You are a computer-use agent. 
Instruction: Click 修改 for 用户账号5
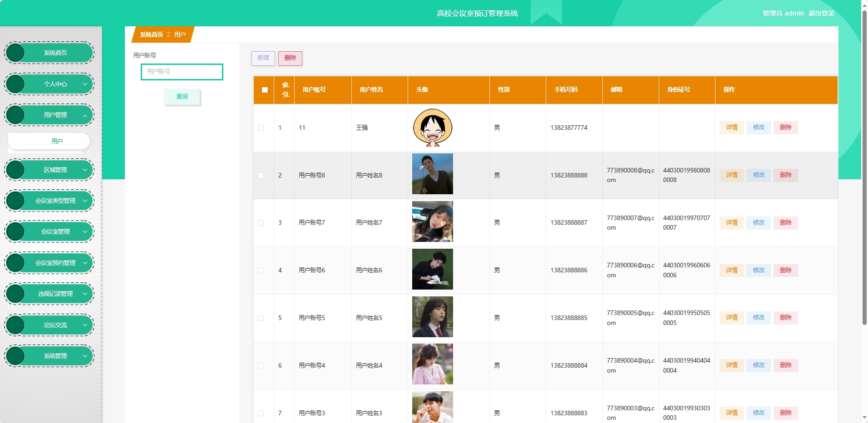(759, 318)
